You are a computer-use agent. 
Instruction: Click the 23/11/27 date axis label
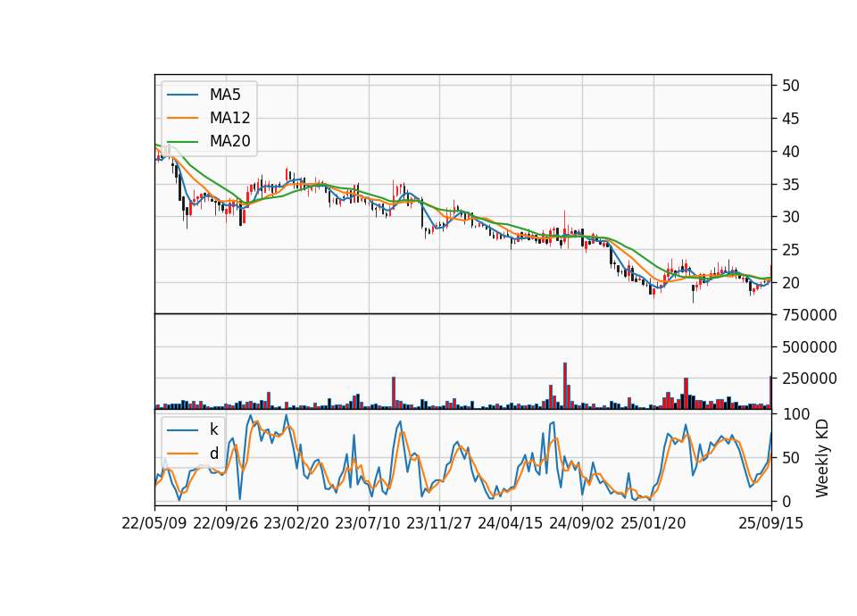tap(439, 524)
